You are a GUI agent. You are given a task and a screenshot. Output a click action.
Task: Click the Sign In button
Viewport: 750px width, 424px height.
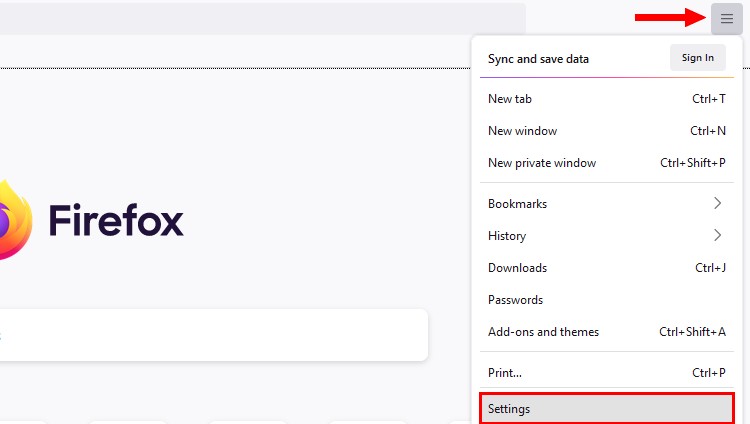[x=698, y=58]
